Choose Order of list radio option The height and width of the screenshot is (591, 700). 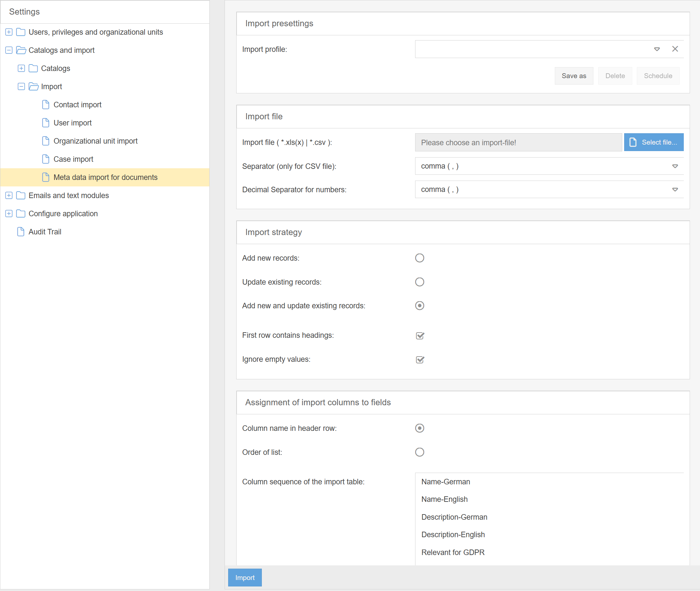[x=419, y=452]
